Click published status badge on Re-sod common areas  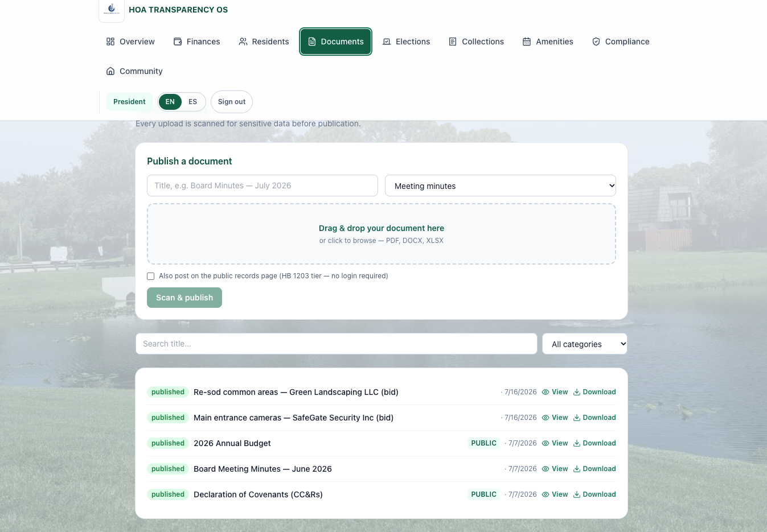(168, 392)
